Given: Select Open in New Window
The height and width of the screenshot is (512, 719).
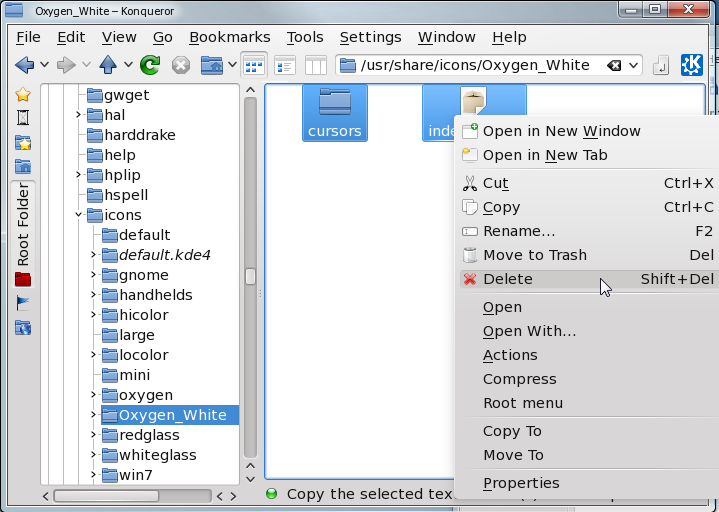Looking at the screenshot, I should click(589, 131).
